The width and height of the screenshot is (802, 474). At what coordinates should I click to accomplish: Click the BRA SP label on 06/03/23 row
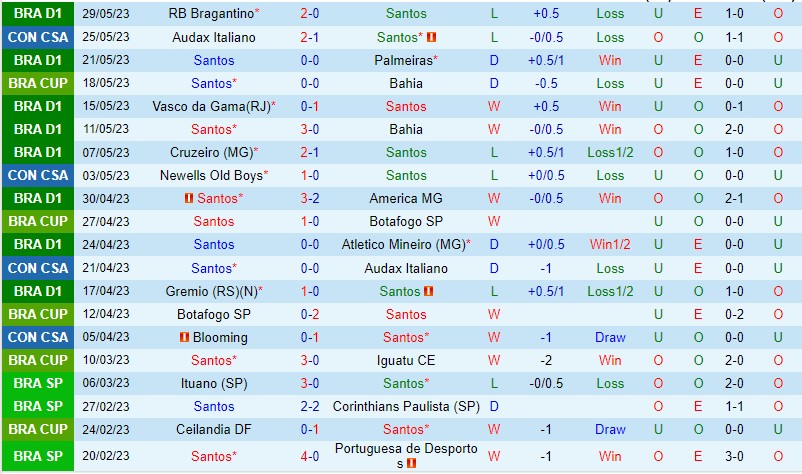pyautogui.click(x=38, y=383)
